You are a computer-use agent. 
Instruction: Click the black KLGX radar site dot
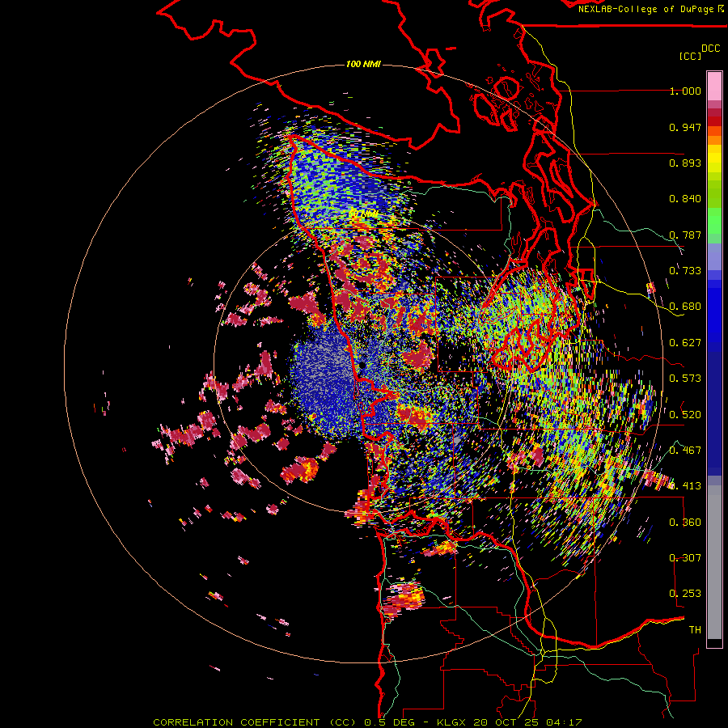pyautogui.click(x=362, y=366)
